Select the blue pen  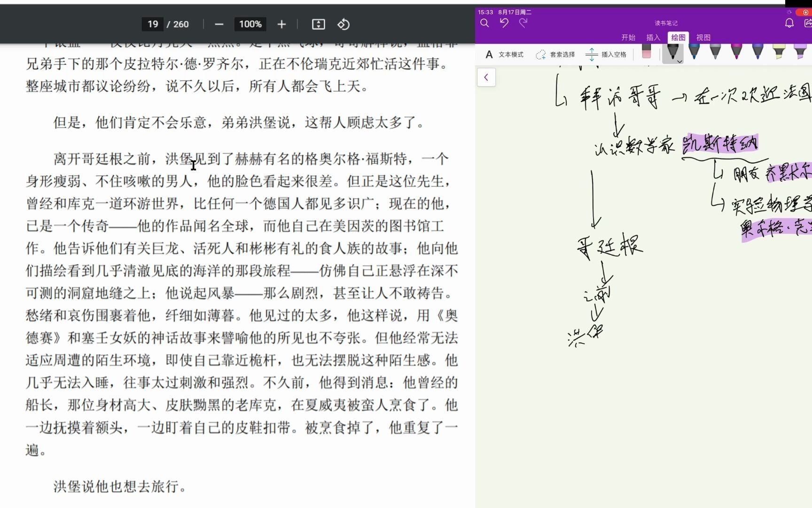(x=694, y=51)
